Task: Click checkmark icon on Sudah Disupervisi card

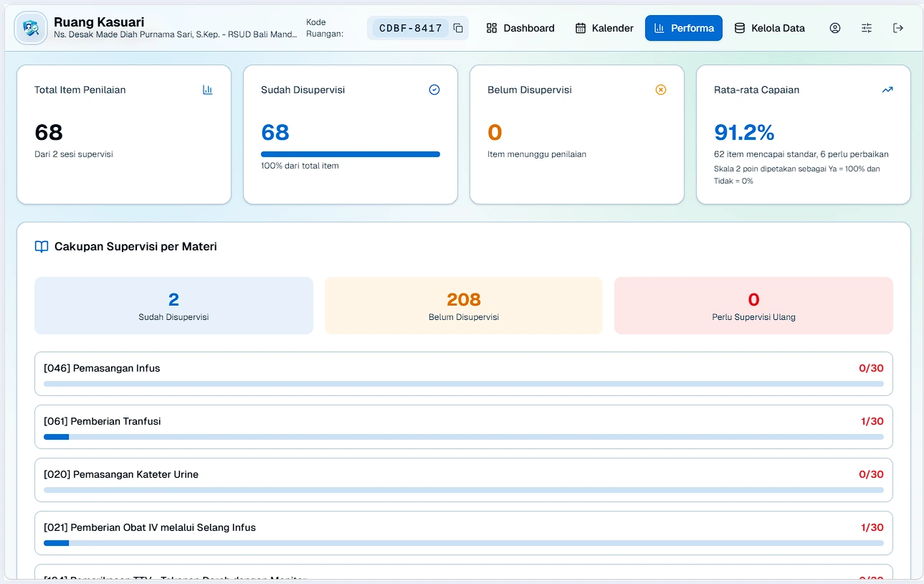Action: 434,90
